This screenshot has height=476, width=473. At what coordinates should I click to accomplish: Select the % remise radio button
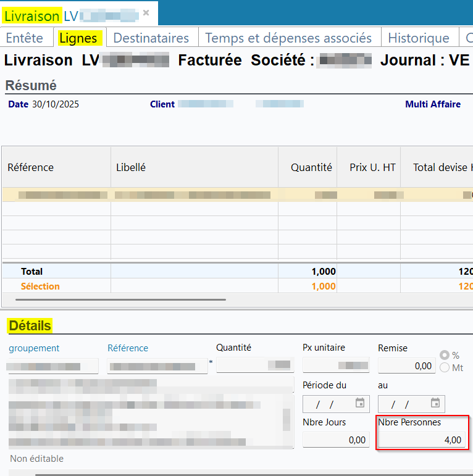[x=445, y=356]
